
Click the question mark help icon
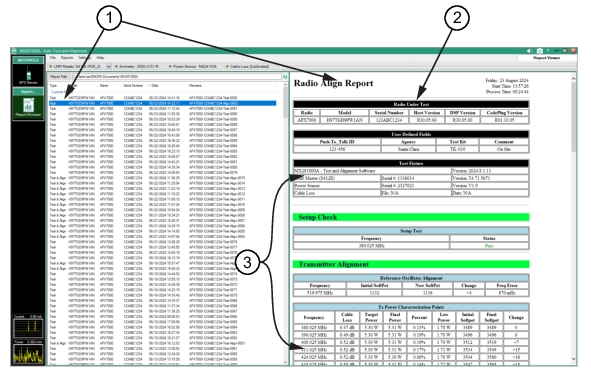[x=548, y=51]
